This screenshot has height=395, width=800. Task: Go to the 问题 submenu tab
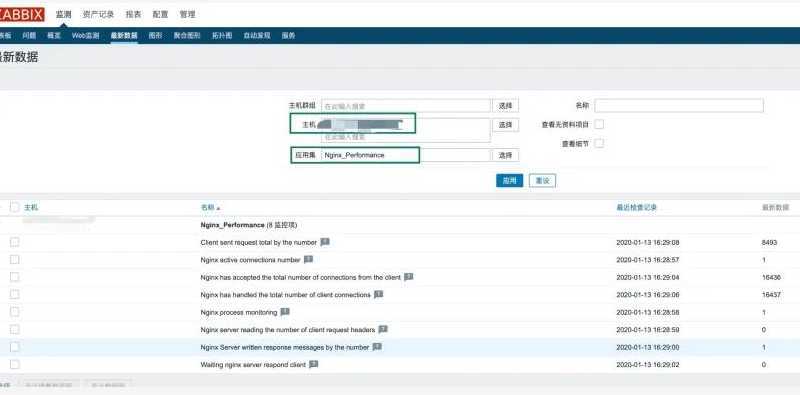pos(29,36)
